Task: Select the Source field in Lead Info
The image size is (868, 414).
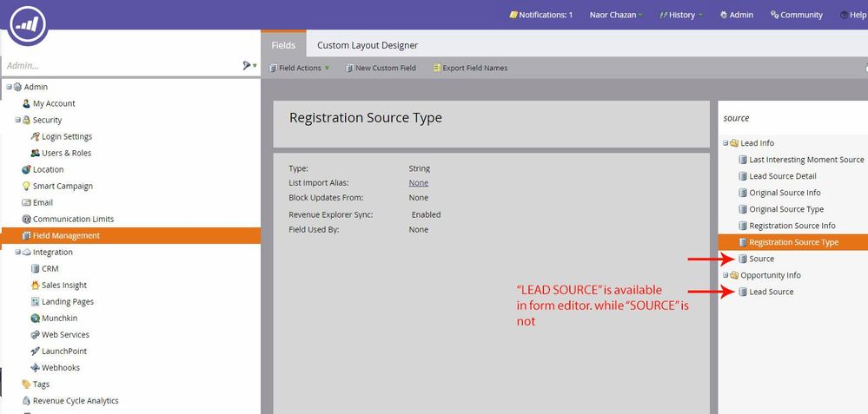Action: 761,259
